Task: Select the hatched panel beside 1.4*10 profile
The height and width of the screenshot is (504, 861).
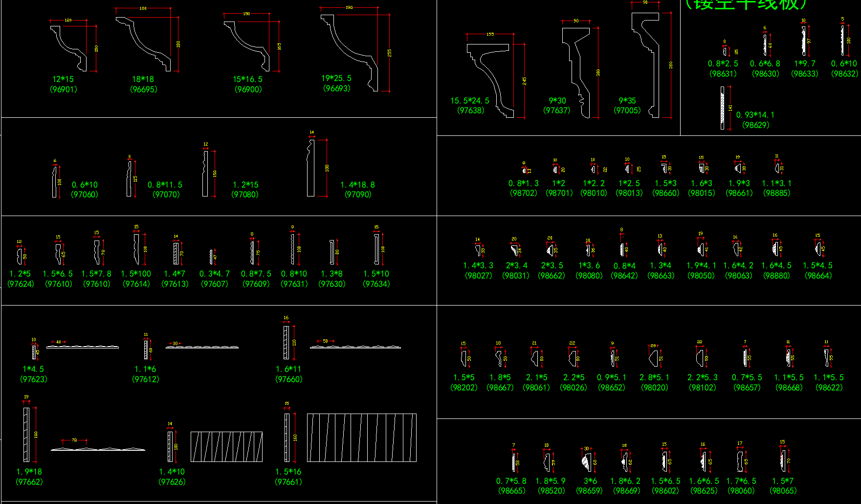Action: 226,446
